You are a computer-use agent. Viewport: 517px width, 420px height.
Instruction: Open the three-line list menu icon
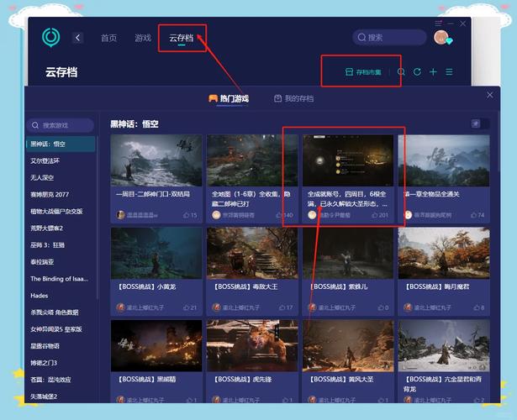pos(449,71)
